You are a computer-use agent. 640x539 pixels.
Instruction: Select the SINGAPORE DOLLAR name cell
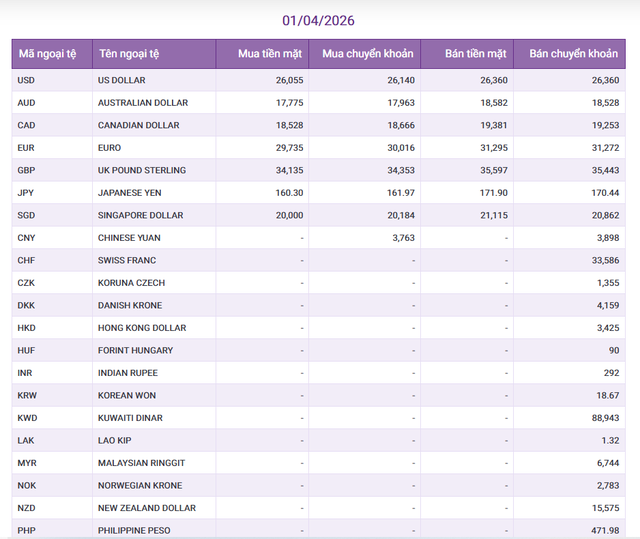tap(140, 215)
